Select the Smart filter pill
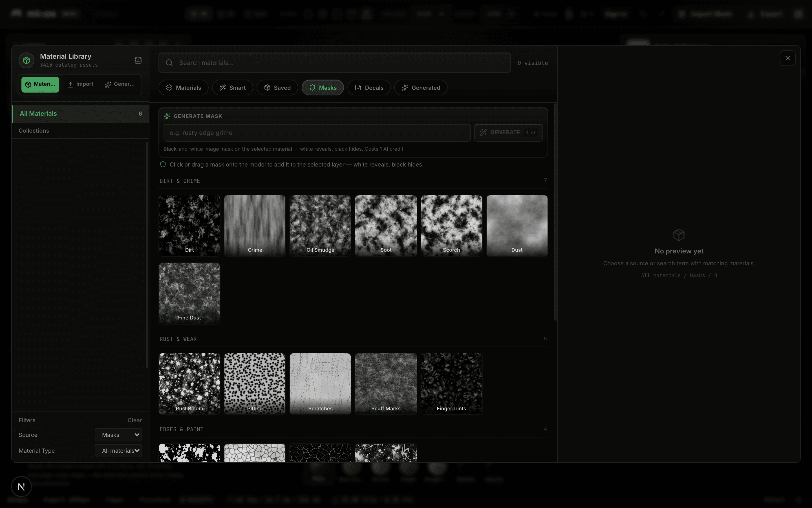The image size is (812, 508). pyautogui.click(x=233, y=88)
